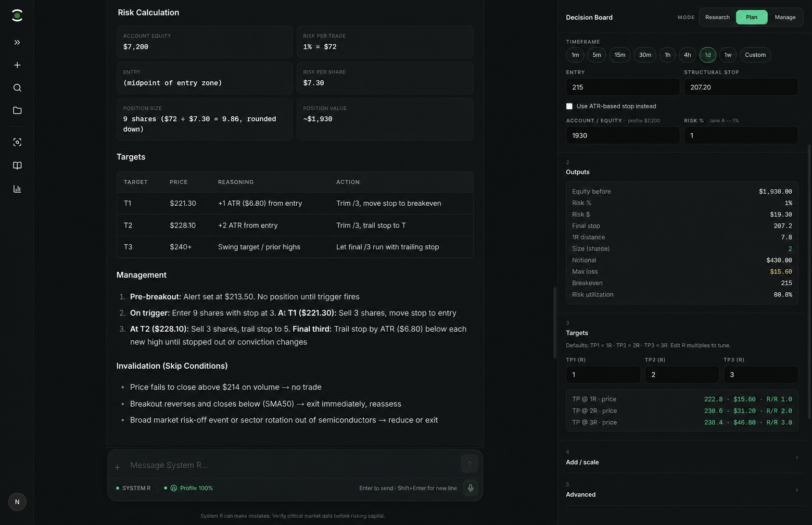
Task: Activate the microphone voice input
Action: (x=471, y=488)
